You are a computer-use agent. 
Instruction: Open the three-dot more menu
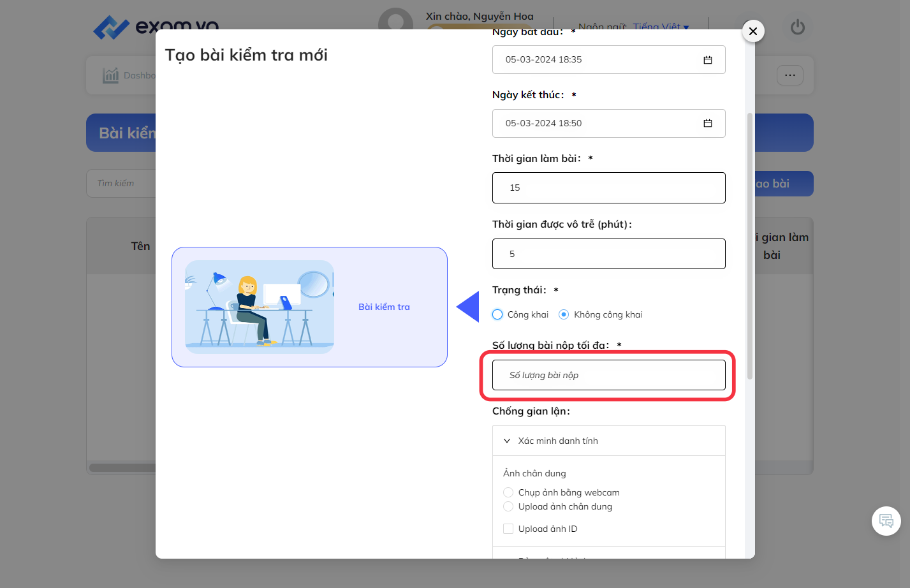(790, 75)
